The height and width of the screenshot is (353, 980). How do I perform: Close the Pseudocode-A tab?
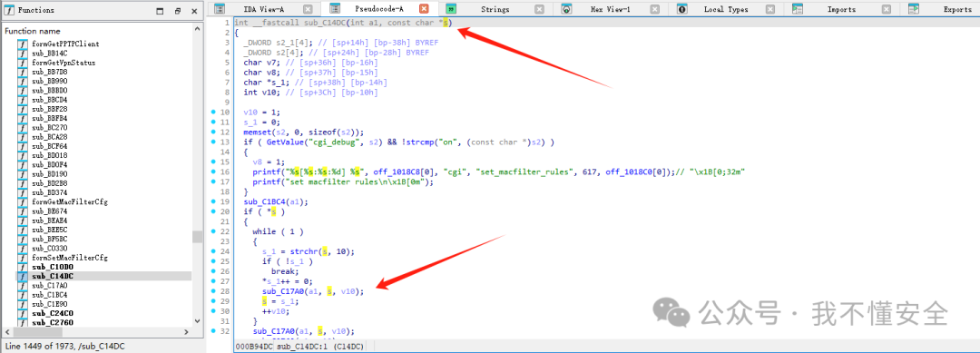click(x=424, y=9)
